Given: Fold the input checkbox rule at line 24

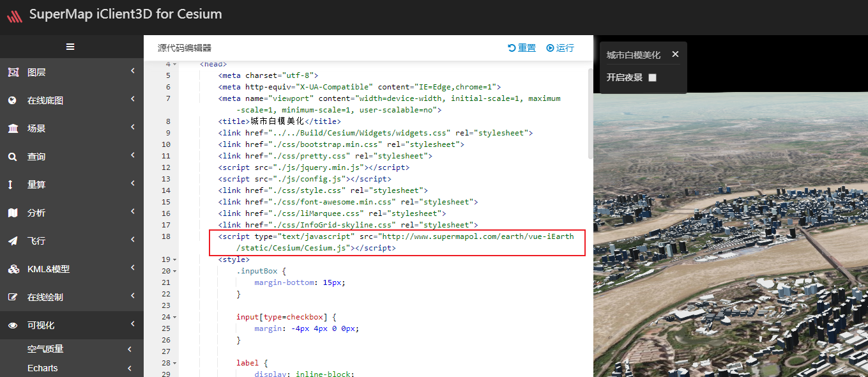Looking at the screenshot, I should (x=174, y=317).
